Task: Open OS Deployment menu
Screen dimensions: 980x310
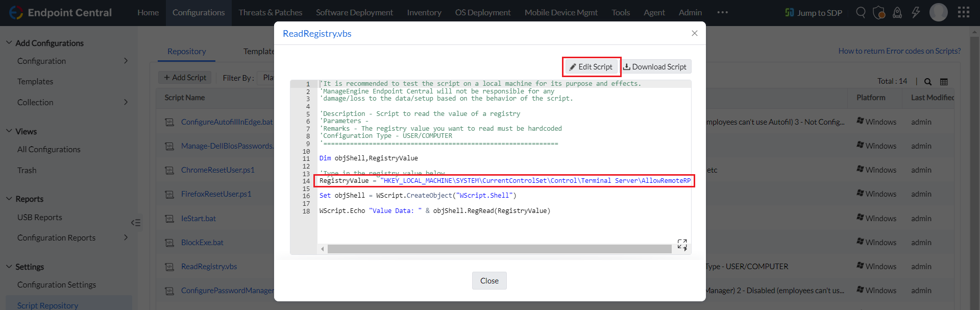Action: coord(483,13)
